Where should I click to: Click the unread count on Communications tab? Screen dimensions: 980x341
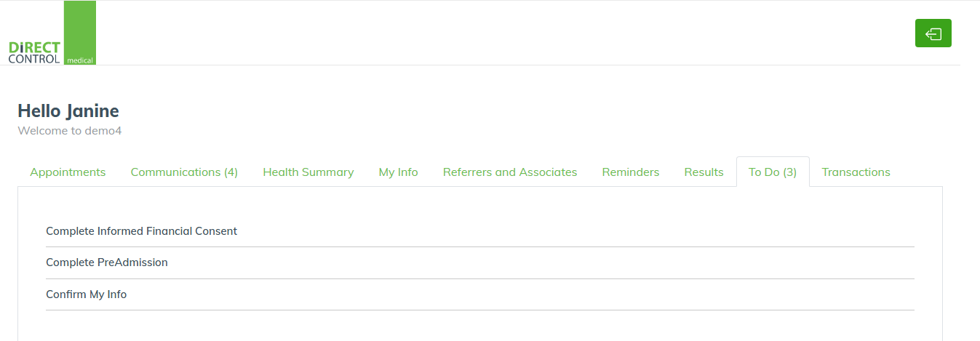click(x=231, y=172)
